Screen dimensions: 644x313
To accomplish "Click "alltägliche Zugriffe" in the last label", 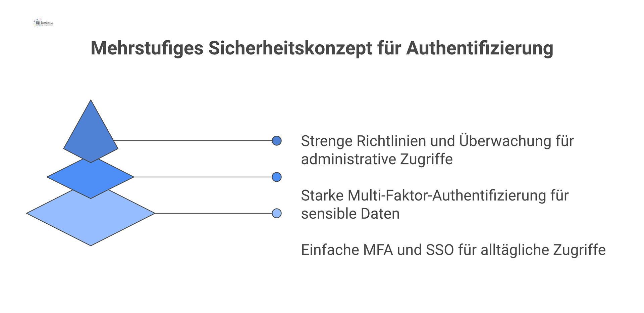I will click(543, 250).
